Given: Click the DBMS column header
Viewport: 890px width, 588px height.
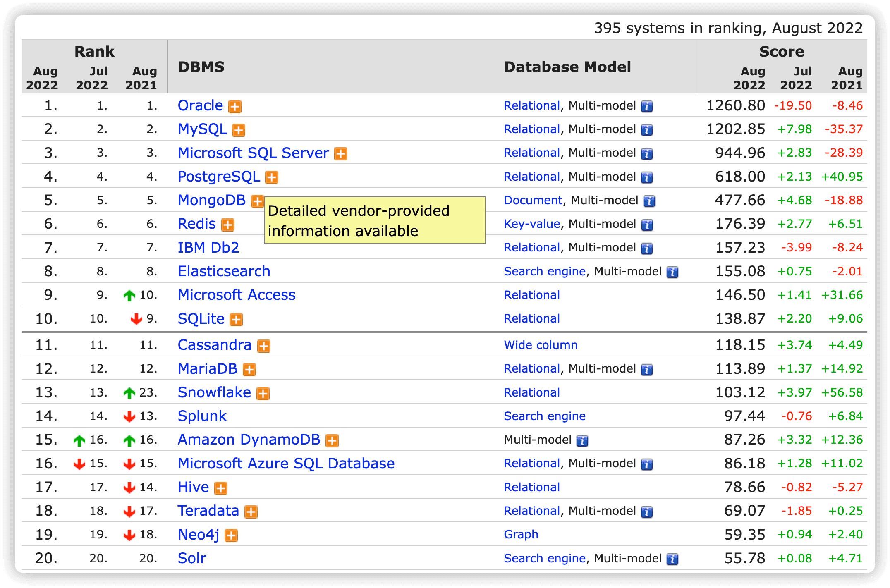Looking at the screenshot, I should [x=201, y=67].
